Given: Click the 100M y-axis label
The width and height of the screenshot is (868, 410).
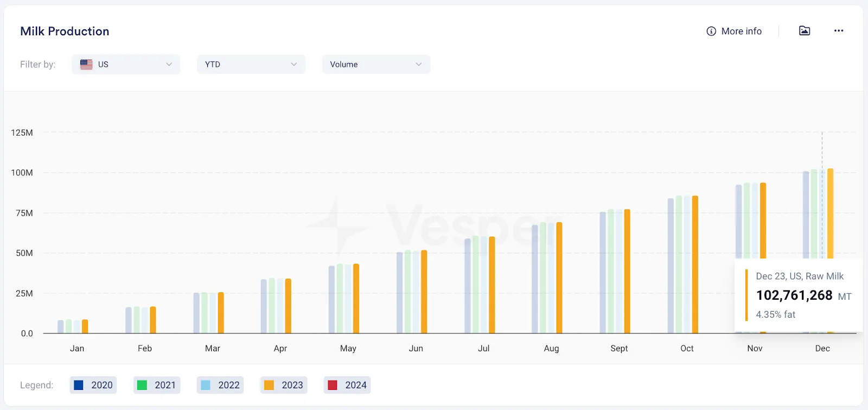Looking at the screenshot, I should 22,173.
